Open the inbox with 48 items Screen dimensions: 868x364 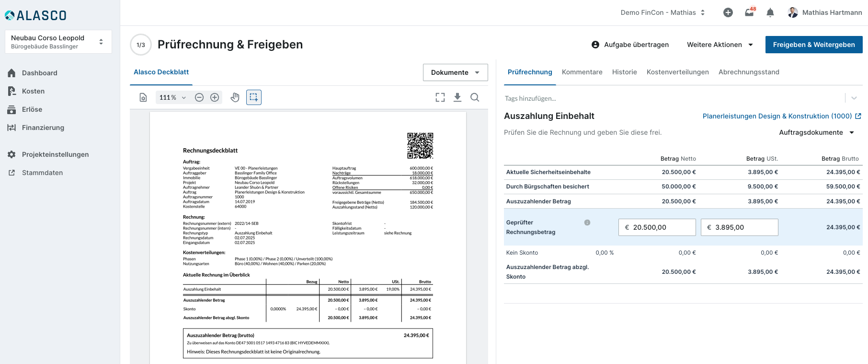(x=749, y=13)
